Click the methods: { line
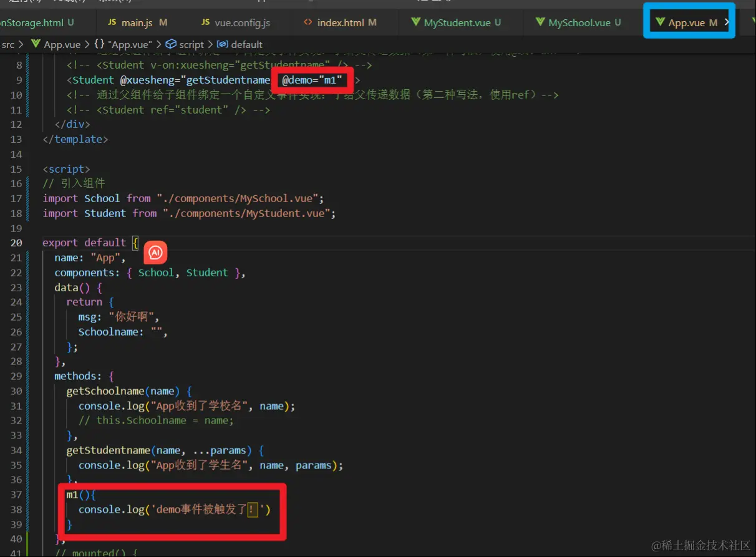 click(x=84, y=376)
